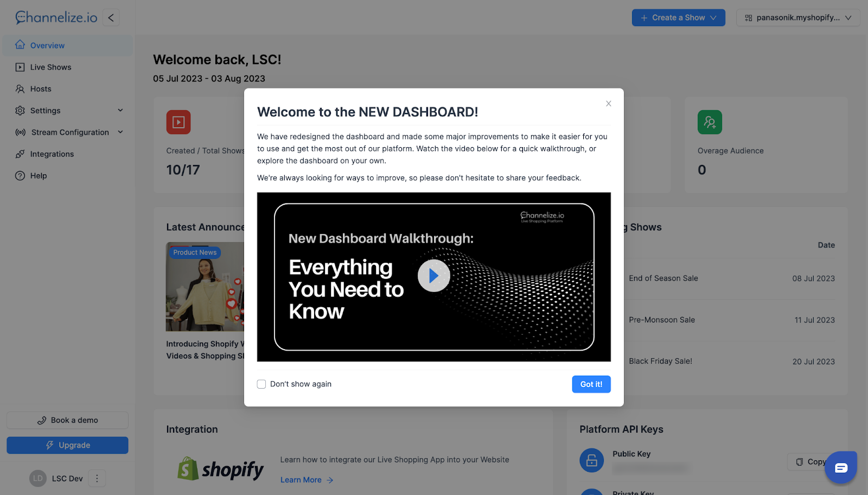This screenshot has width=868, height=495.
Task: Click the Public Key lock icon
Action: (x=592, y=460)
